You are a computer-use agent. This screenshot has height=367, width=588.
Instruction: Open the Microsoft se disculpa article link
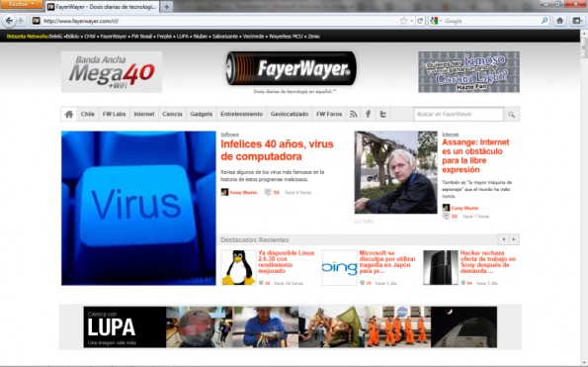pyautogui.click(x=387, y=262)
